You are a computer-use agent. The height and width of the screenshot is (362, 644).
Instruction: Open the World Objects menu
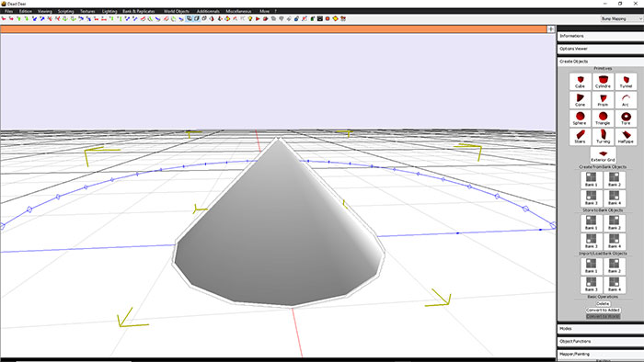[x=177, y=11]
